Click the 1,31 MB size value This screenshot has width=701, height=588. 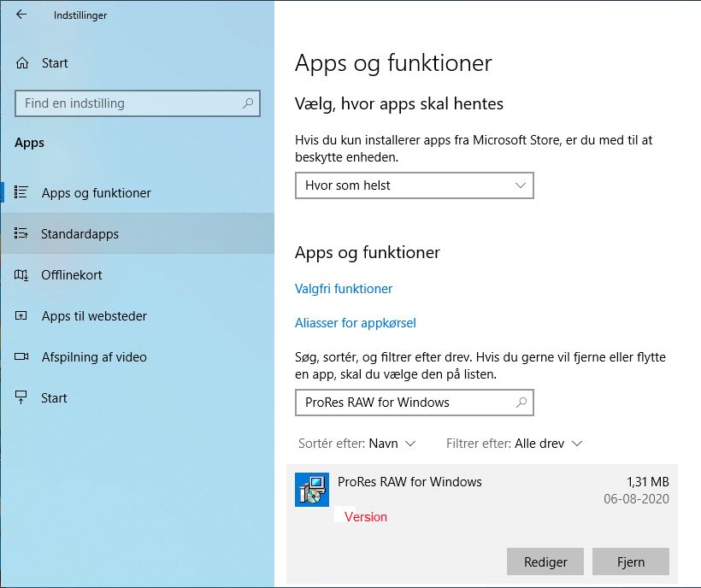(x=647, y=482)
